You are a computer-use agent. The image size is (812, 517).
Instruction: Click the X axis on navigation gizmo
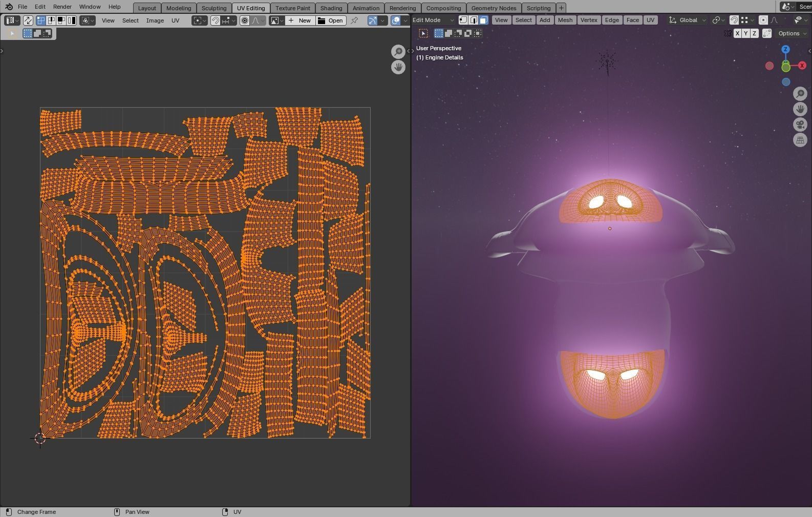802,66
